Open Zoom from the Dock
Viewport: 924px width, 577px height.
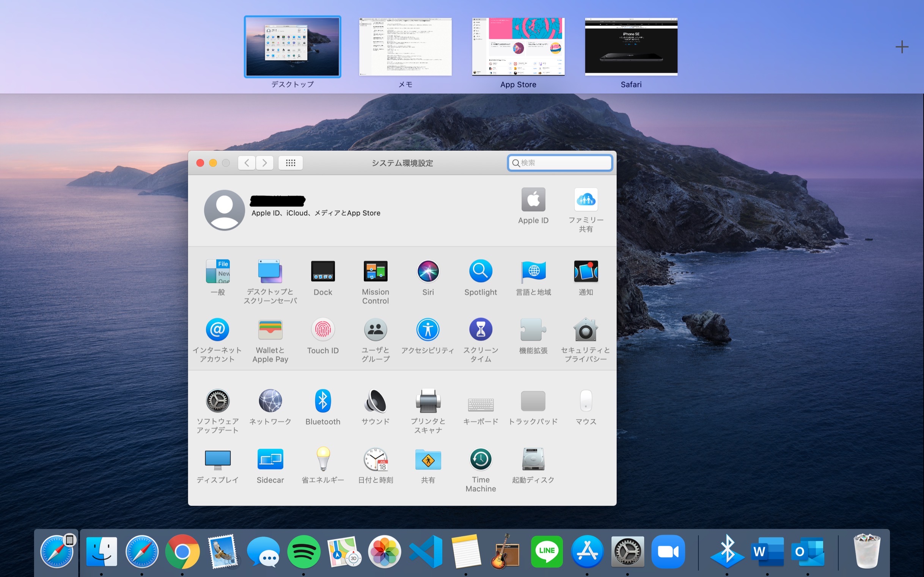pos(668,552)
